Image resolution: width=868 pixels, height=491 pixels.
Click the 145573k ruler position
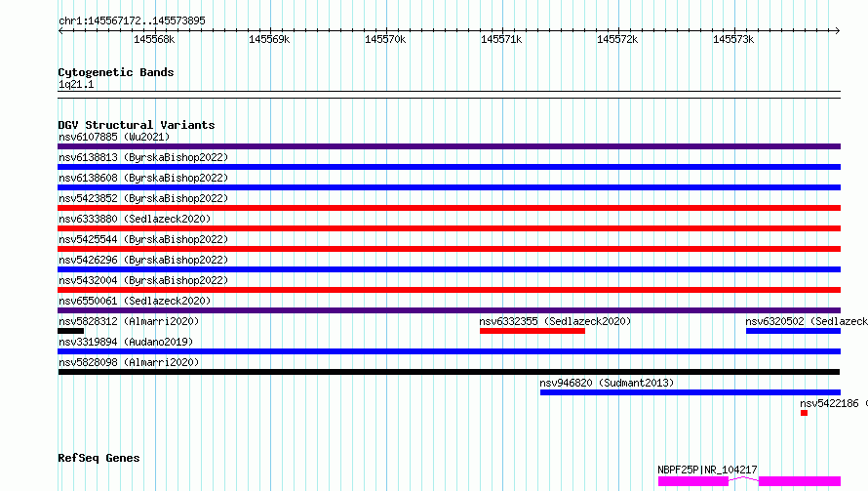point(733,39)
